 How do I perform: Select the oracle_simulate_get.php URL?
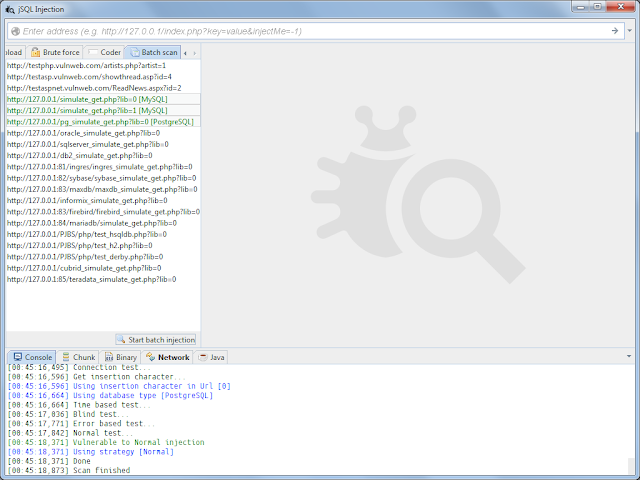point(103,133)
